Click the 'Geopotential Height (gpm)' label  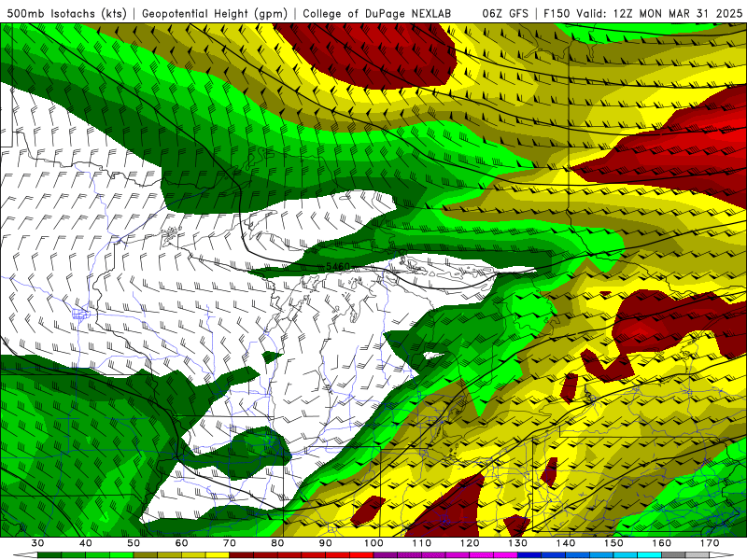tap(215, 13)
